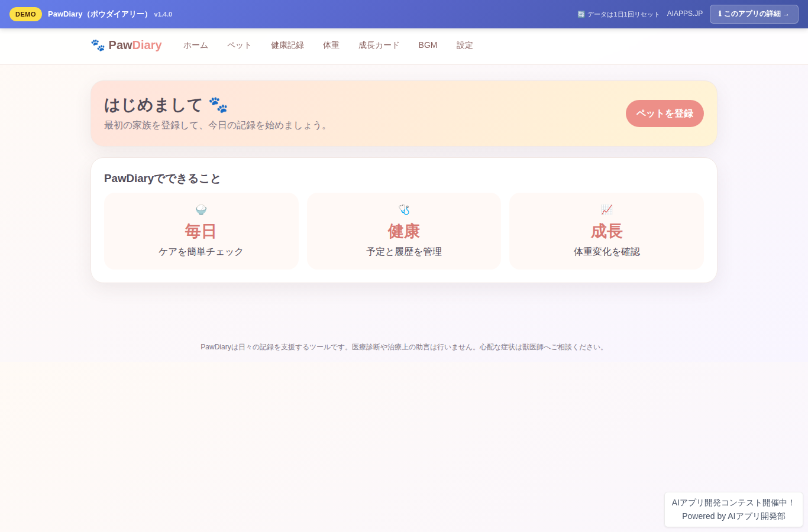The image size is (808, 532).
Task: Open the 設定 page
Action: click(465, 46)
